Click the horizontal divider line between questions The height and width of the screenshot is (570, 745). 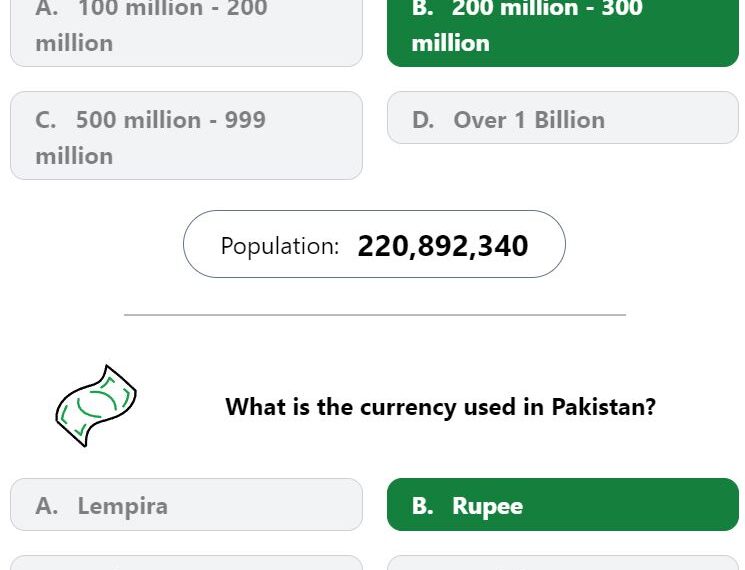(x=375, y=314)
